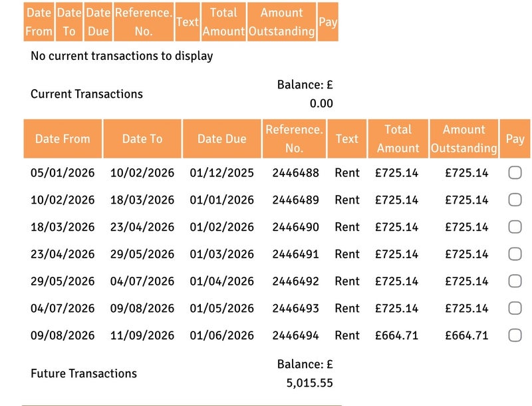Tick Pay checkbox for reference 2446488

pos(515,173)
